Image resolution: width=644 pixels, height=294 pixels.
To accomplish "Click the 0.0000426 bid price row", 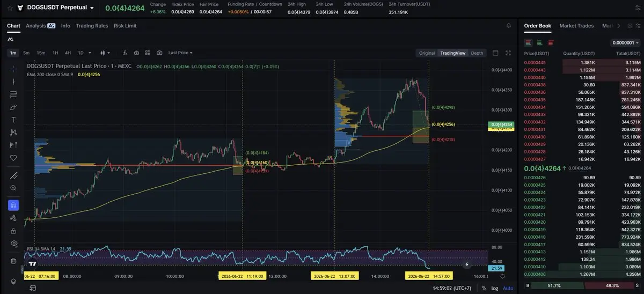I will coord(582,178).
